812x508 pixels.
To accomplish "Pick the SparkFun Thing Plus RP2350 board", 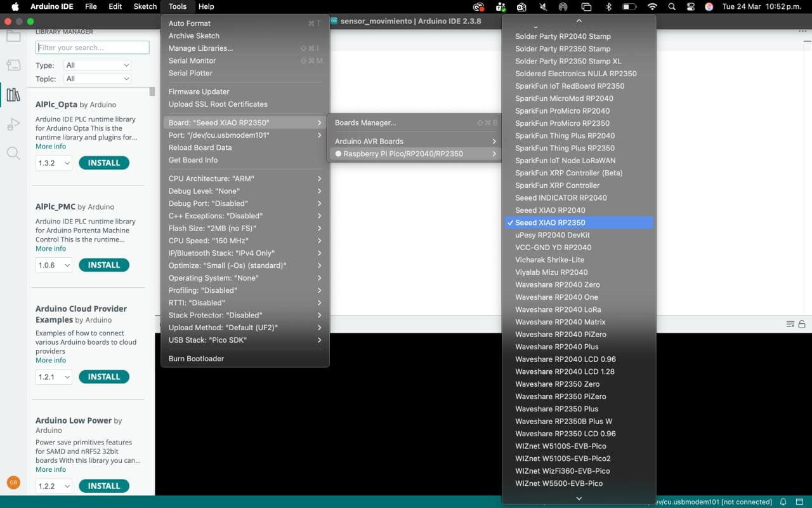I will pyautogui.click(x=579, y=148).
